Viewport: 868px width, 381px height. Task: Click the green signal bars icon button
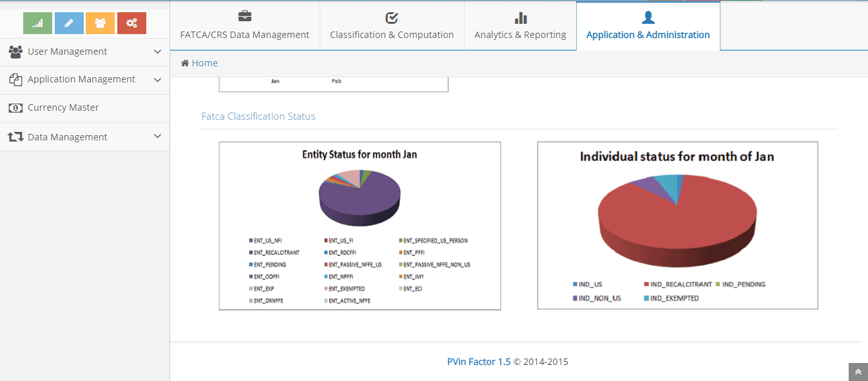pos(37,23)
